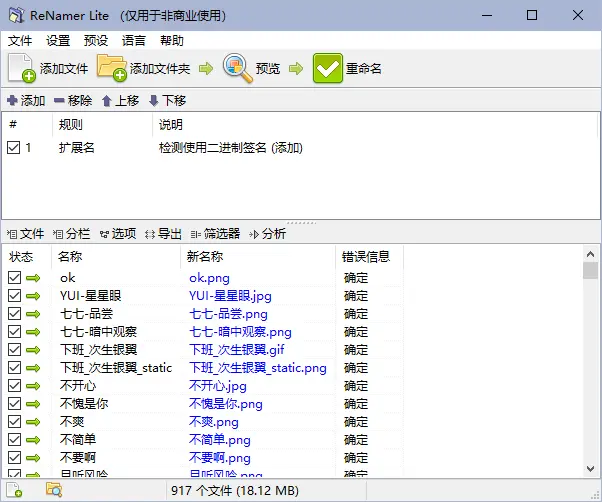Open the 分析 analyze button

click(268, 234)
